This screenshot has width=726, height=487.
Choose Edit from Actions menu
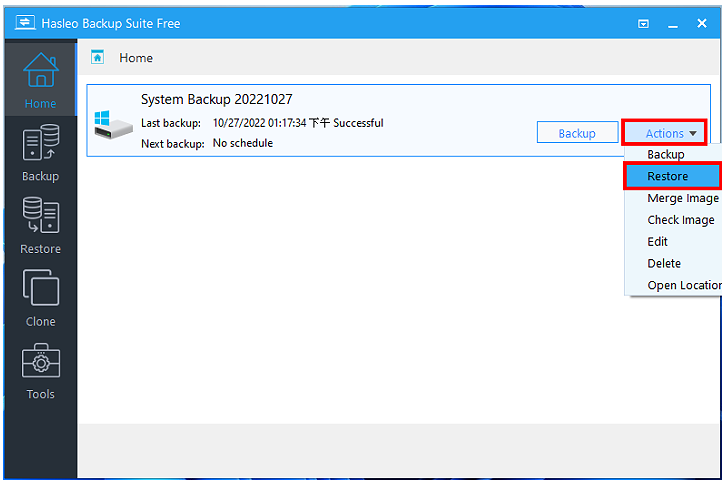coord(672,242)
